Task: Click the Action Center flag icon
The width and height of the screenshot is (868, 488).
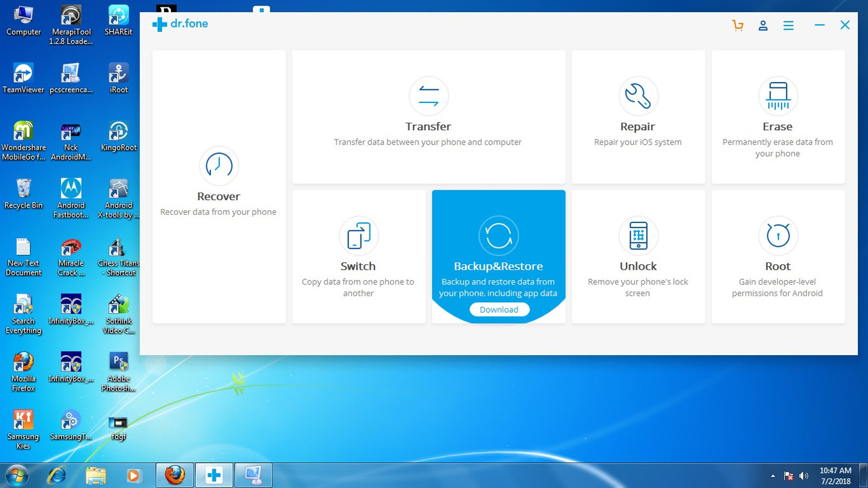Action: point(789,476)
